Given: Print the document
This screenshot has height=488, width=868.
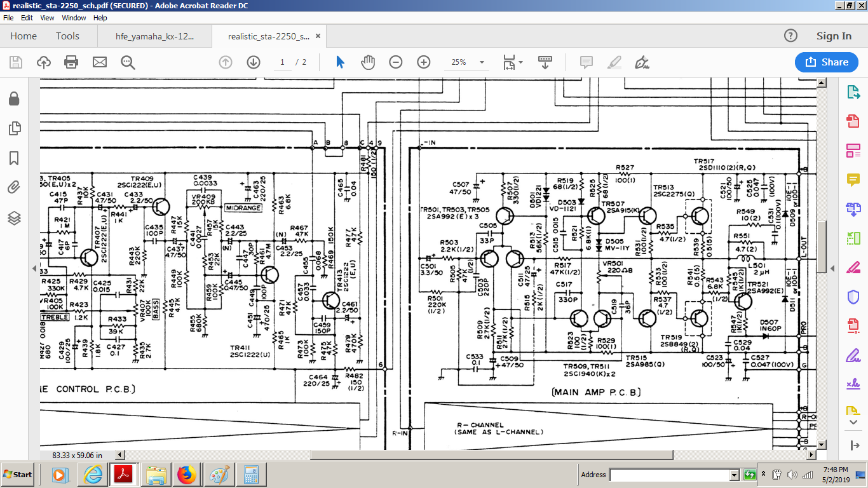Looking at the screenshot, I should (71, 62).
